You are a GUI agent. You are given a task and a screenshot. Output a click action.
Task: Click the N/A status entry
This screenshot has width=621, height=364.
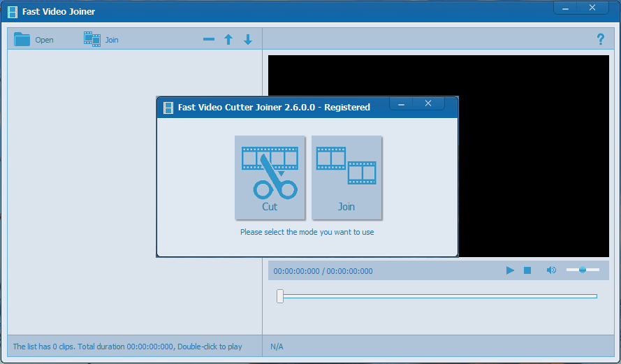tap(277, 347)
